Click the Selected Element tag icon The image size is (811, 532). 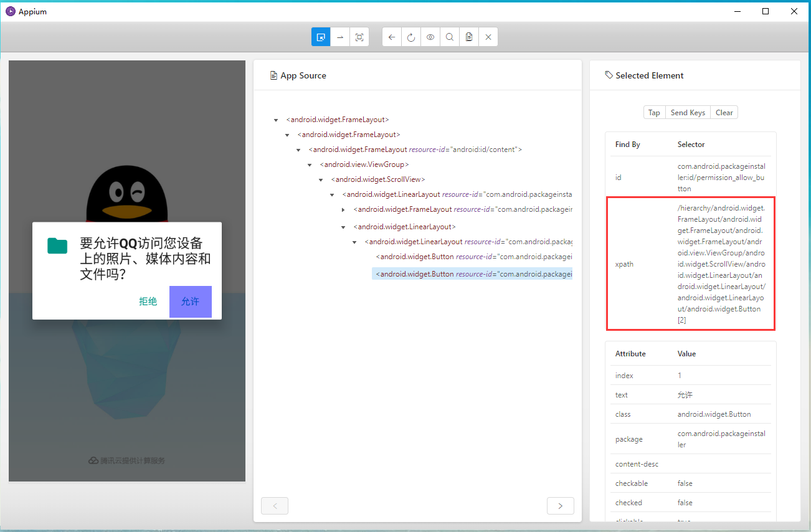(609, 75)
